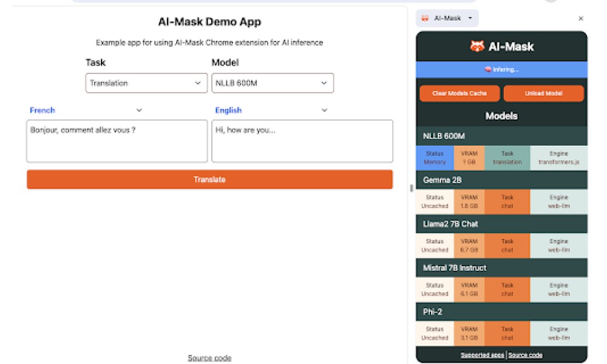607x364 pixels.
Task: Open Supported apps link in AI-Mask footer
Action: (x=483, y=355)
